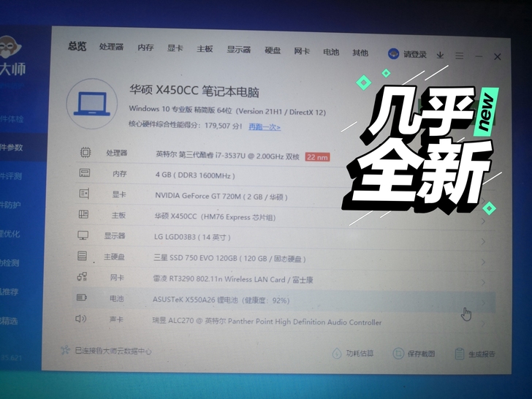Minimize the hardware info window

pos(479,56)
